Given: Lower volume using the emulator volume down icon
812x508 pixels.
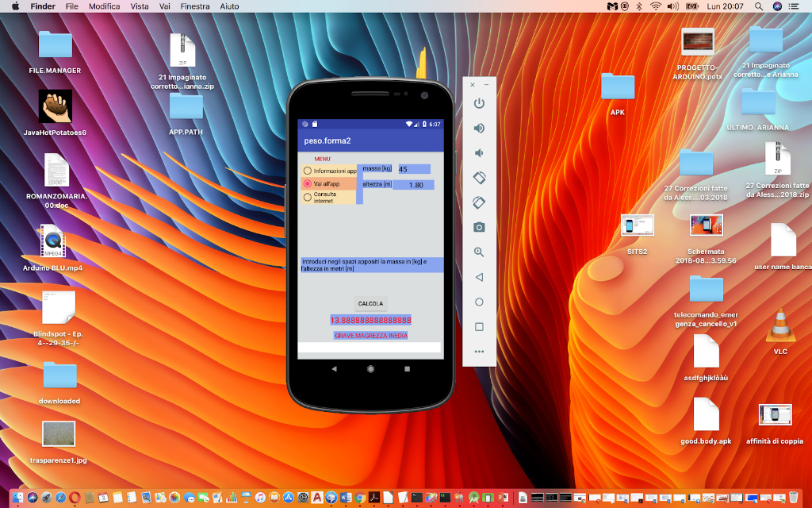Looking at the screenshot, I should click(479, 153).
